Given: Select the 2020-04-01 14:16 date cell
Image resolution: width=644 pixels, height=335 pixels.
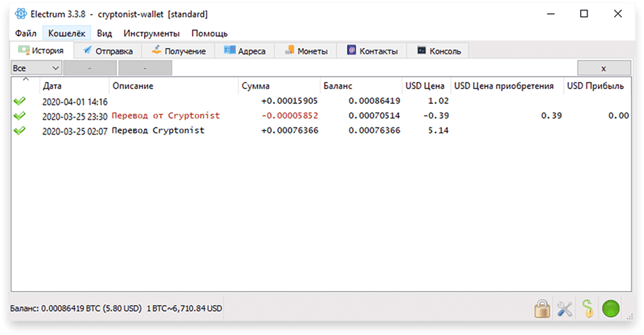Looking at the screenshot, I should coord(74,102).
